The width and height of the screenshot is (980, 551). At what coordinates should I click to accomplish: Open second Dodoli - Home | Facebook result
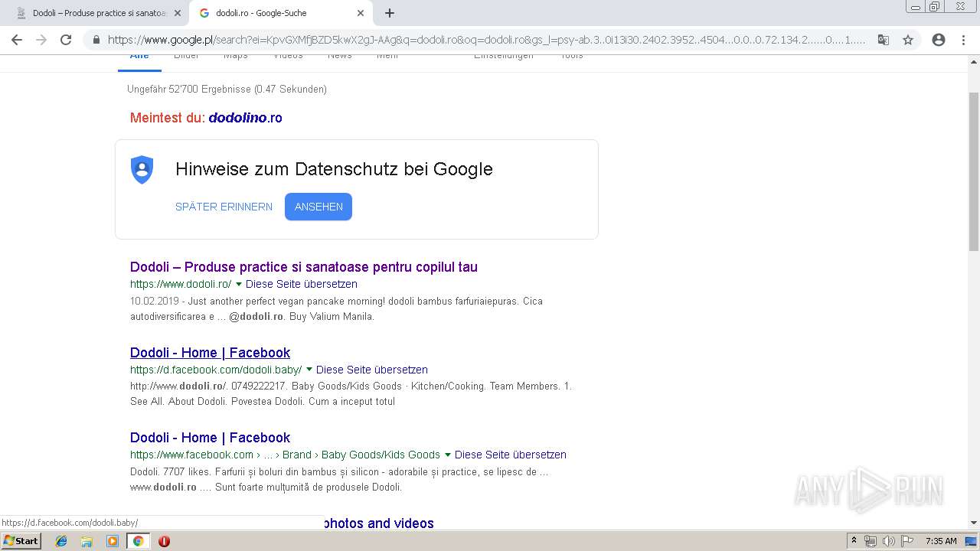(210, 438)
